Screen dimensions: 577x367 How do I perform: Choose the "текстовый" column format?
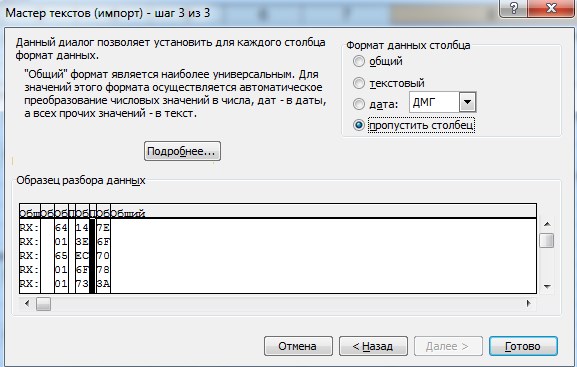(359, 83)
